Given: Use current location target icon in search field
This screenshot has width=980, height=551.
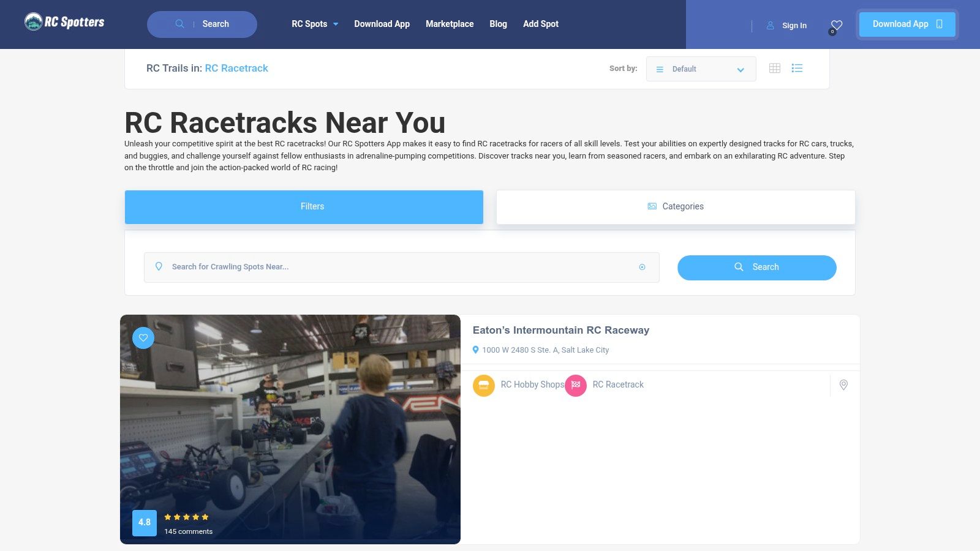Looking at the screenshot, I should click(642, 267).
